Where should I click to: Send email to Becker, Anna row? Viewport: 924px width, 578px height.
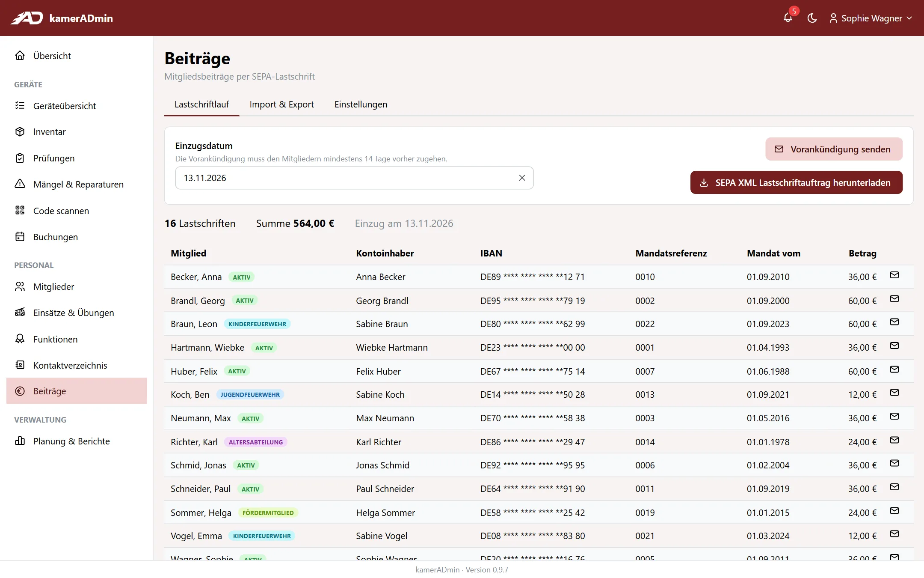[x=894, y=275]
